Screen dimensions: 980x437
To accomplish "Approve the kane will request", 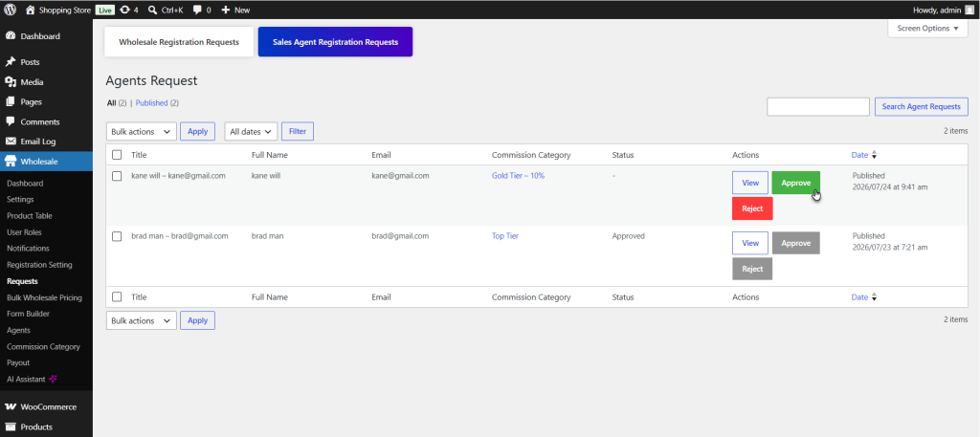I will (x=795, y=183).
